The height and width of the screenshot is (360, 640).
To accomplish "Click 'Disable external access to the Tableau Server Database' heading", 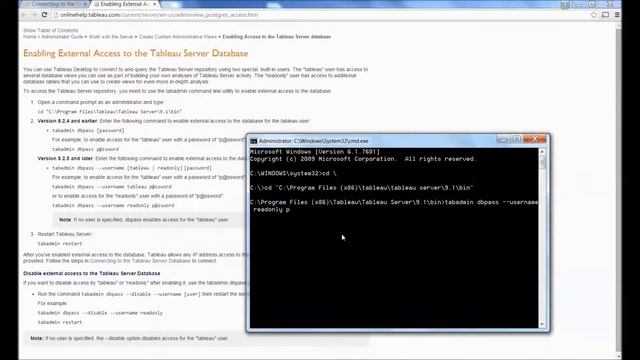I will [x=91, y=273].
